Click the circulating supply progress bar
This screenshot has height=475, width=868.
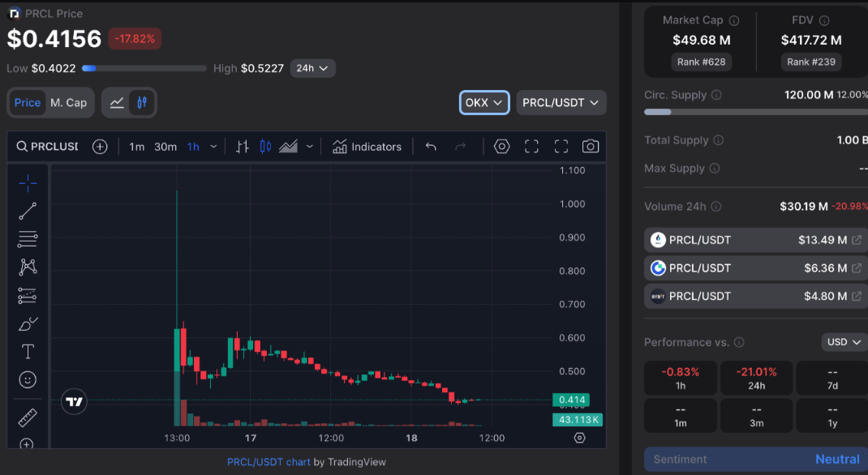coord(755,112)
